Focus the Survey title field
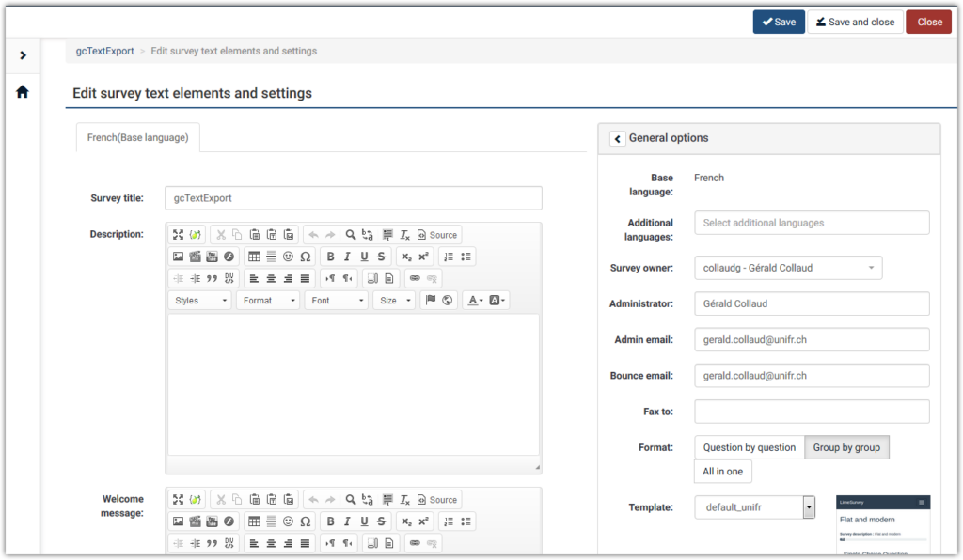Image resolution: width=963 pixels, height=560 pixels. click(354, 198)
